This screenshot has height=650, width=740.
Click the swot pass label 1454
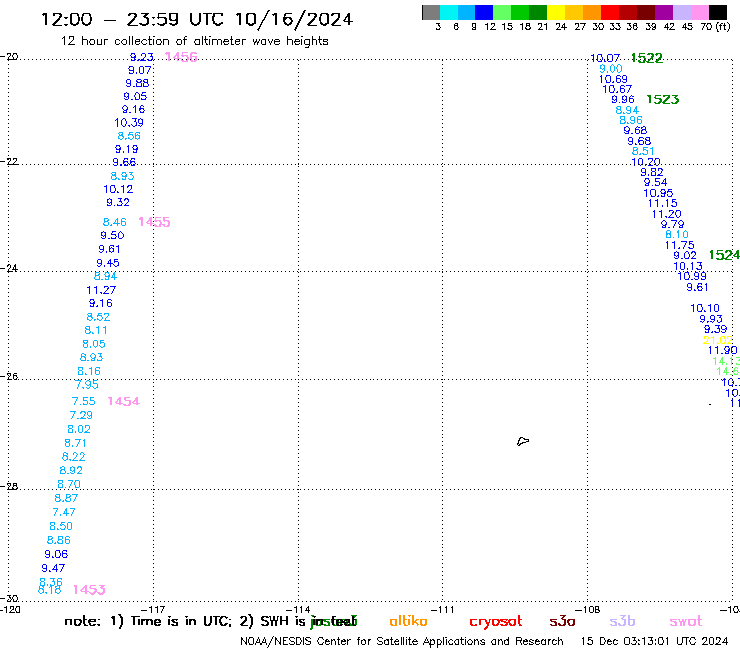(x=124, y=401)
